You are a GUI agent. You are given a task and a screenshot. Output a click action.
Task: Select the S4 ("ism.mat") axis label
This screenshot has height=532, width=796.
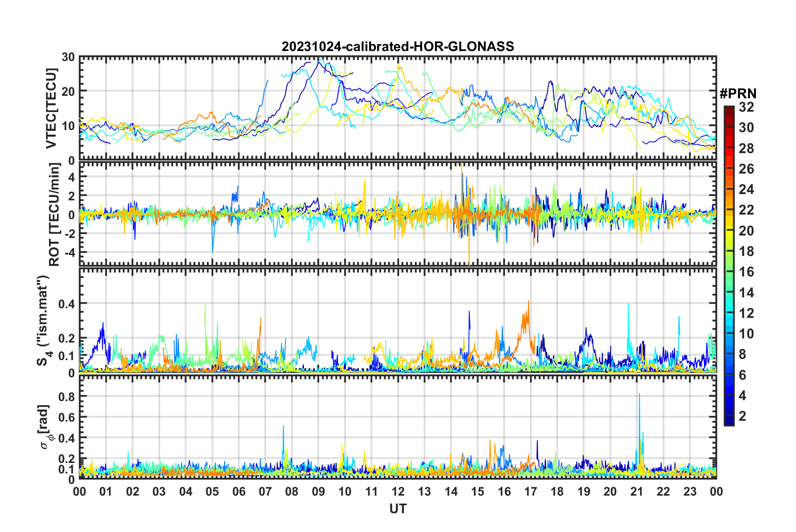point(44,320)
